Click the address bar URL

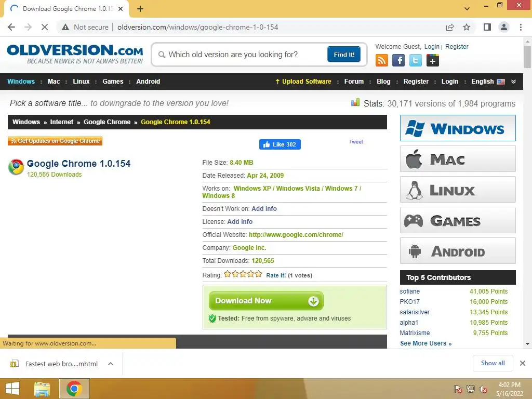click(198, 27)
